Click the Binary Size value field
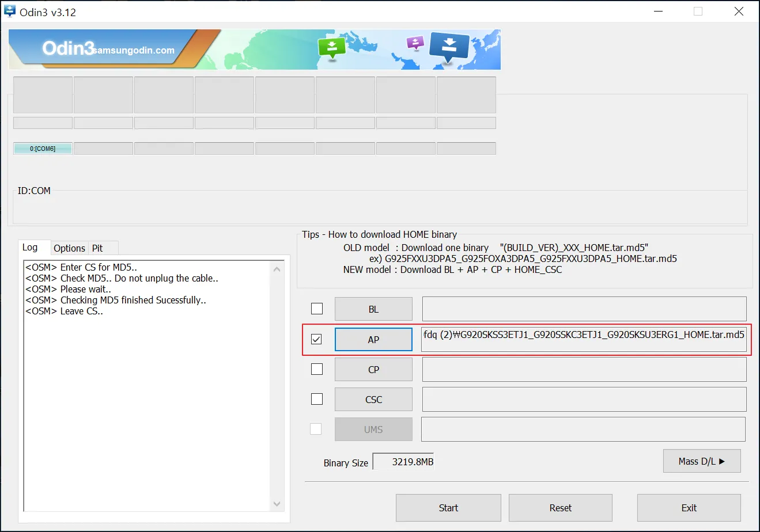760x532 pixels. (x=403, y=462)
